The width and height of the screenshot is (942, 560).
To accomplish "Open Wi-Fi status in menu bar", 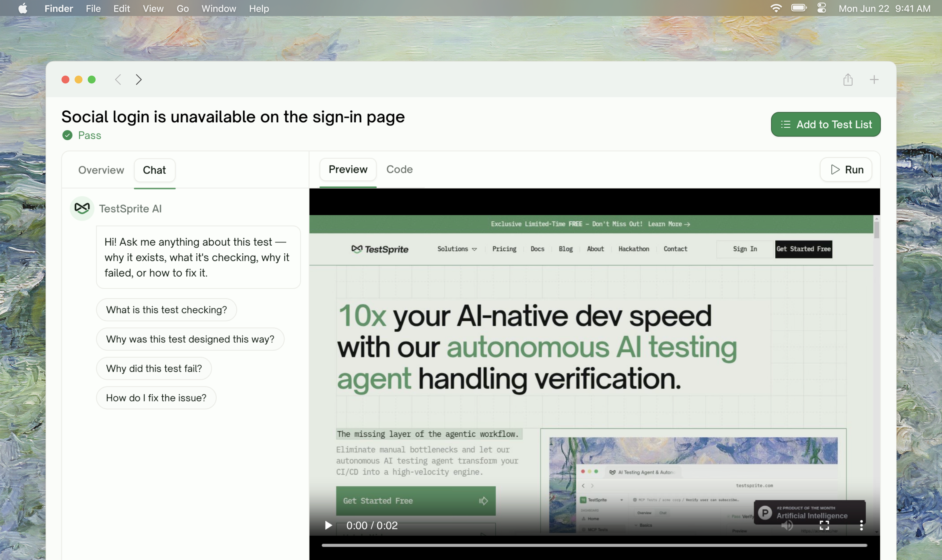I will [776, 8].
